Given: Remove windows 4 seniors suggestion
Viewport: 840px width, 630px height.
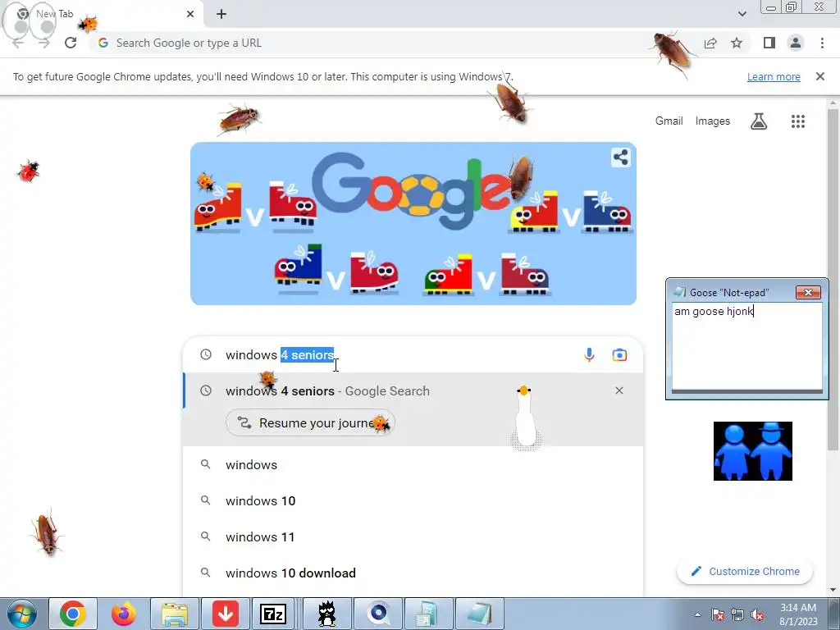Looking at the screenshot, I should 619,390.
